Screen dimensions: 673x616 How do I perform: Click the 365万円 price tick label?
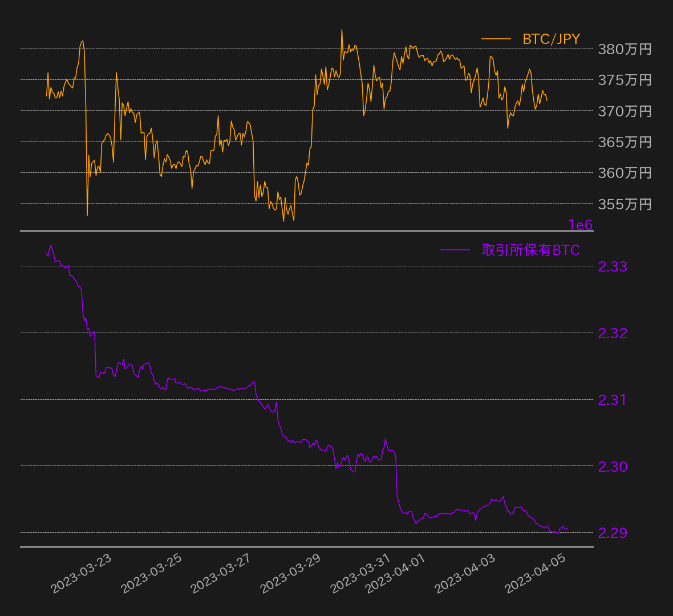625,141
